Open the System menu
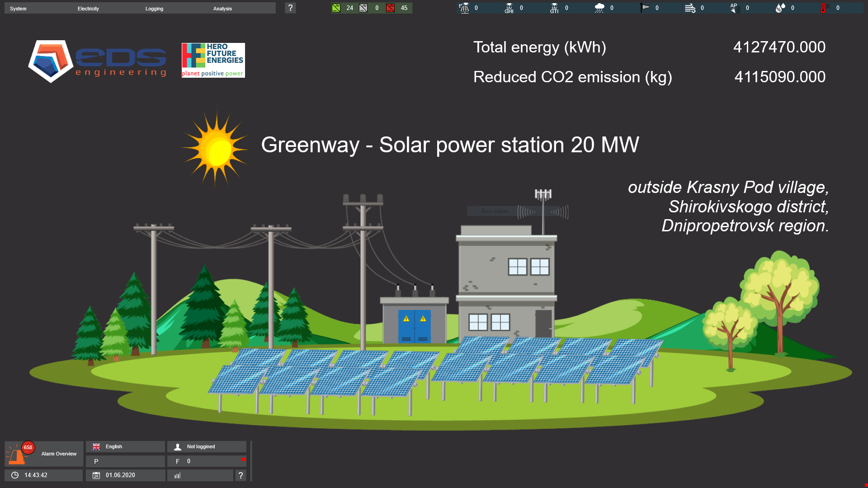Screen dimensions: 868x488 click(18, 9)
